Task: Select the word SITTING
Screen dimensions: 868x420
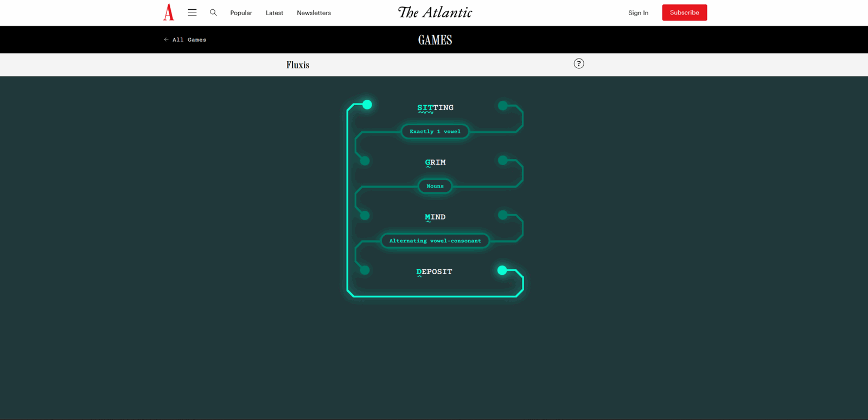Action: click(435, 108)
